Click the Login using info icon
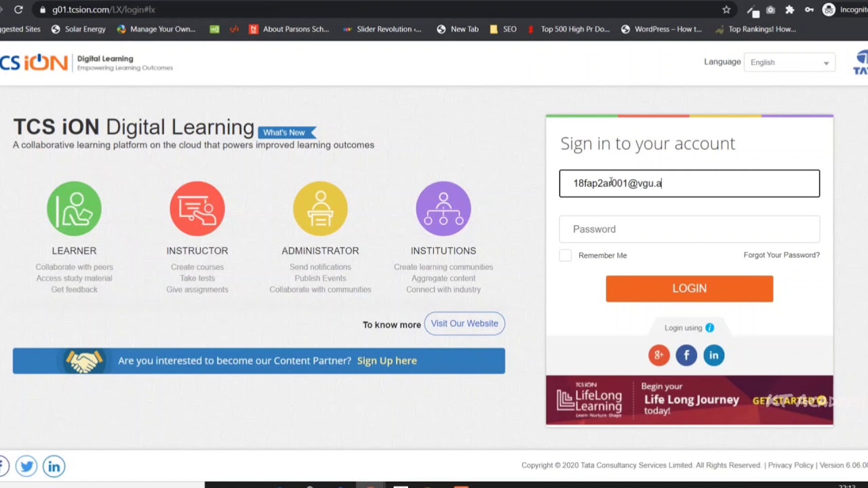 (x=709, y=328)
